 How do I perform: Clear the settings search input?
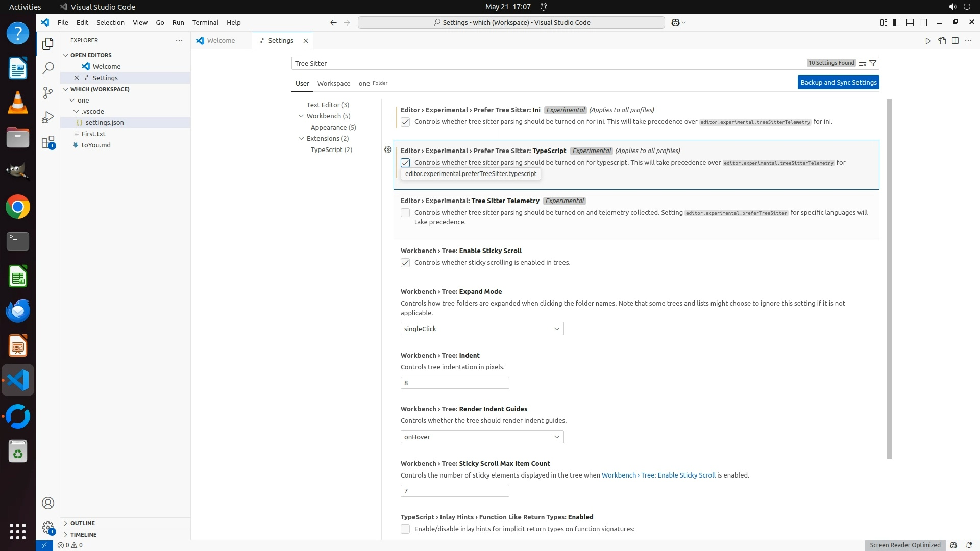pos(862,63)
